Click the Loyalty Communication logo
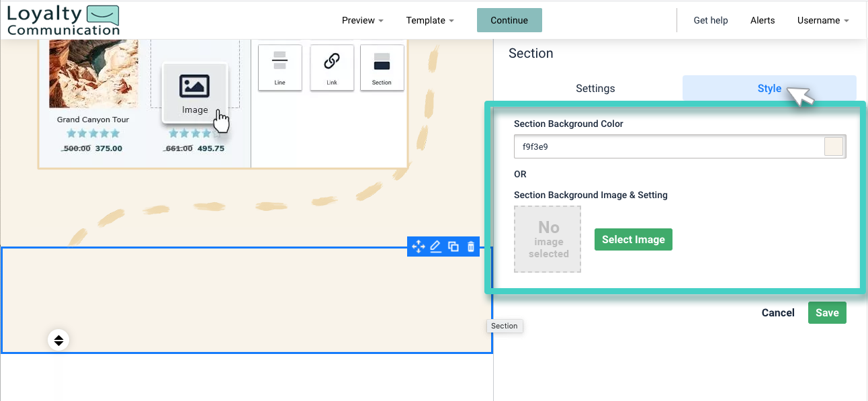 pos(62,19)
